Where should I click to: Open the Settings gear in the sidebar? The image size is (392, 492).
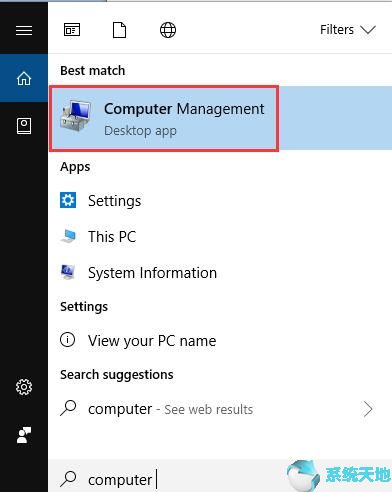pos(24,387)
